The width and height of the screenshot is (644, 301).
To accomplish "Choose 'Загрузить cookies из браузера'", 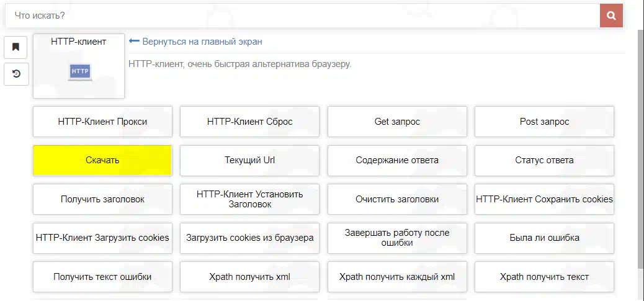I will (249, 238).
